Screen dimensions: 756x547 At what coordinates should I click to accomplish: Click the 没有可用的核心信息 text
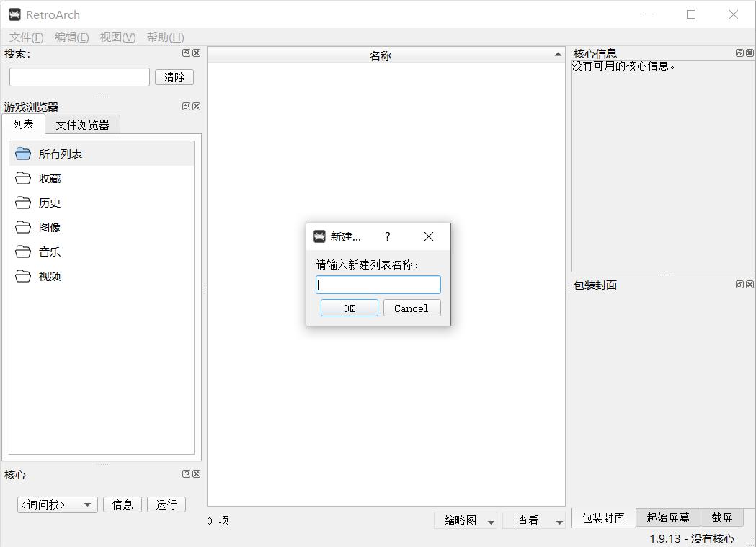pyautogui.click(x=623, y=66)
